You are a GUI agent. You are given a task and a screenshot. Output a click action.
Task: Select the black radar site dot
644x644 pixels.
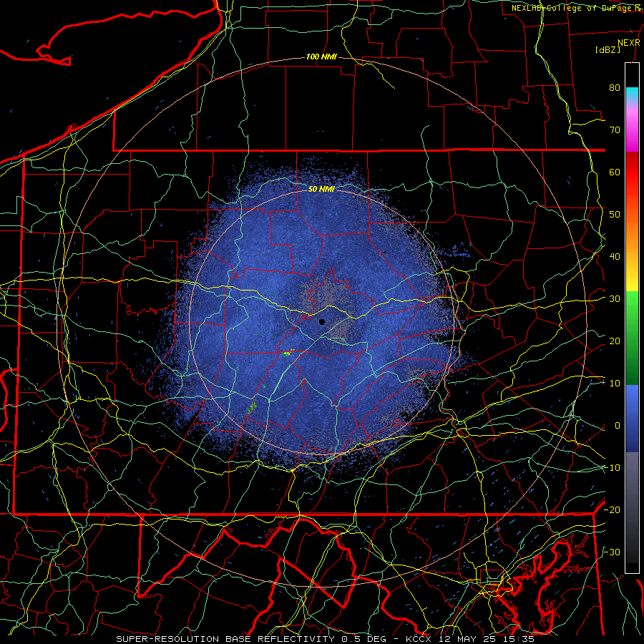click(322, 322)
